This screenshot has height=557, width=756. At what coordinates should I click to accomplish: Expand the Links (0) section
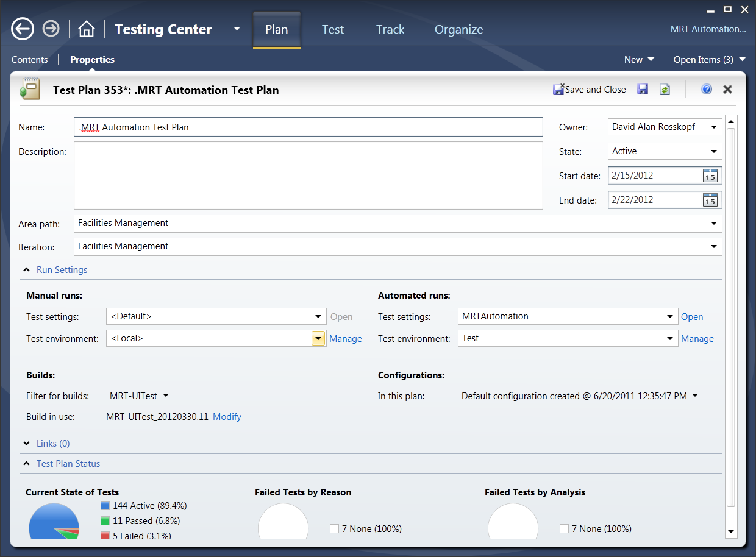click(27, 444)
